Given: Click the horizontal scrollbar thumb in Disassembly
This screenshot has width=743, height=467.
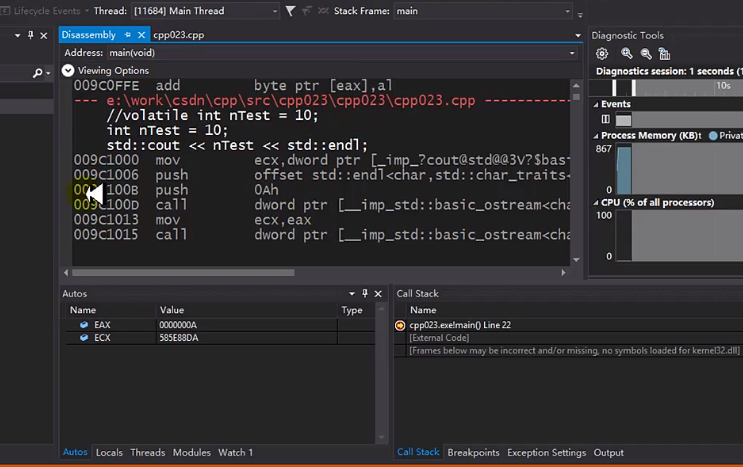Looking at the screenshot, I should [183, 272].
